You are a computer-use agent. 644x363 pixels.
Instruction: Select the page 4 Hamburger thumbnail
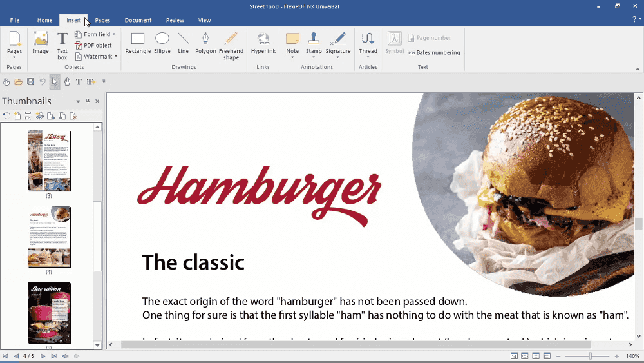pos(49,237)
